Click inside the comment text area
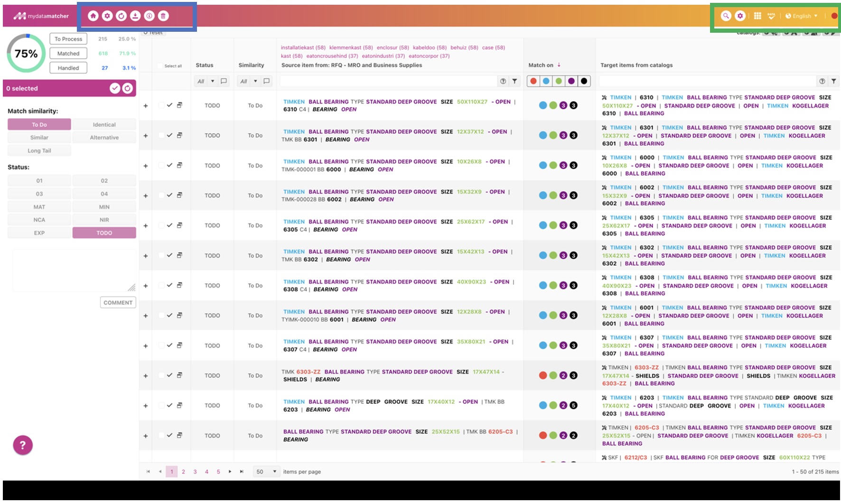This screenshot has width=841, height=504. pyautogui.click(x=74, y=271)
